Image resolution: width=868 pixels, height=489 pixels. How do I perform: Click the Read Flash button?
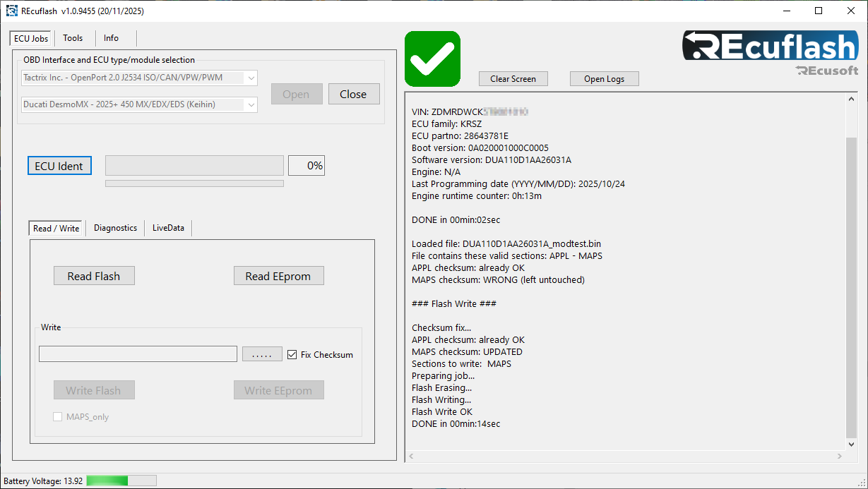coord(94,276)
